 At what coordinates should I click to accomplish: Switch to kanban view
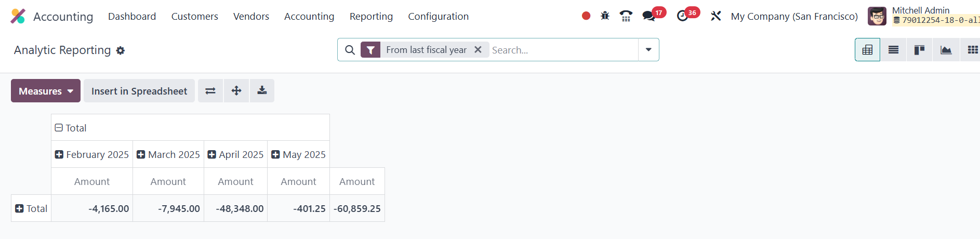pyautogui.click(x=919, y=50)
